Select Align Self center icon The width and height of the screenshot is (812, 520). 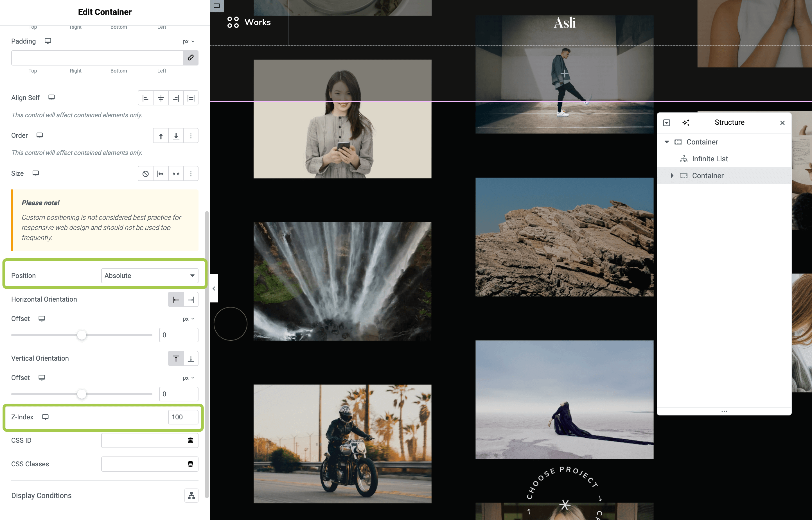[x=161, y=98]
